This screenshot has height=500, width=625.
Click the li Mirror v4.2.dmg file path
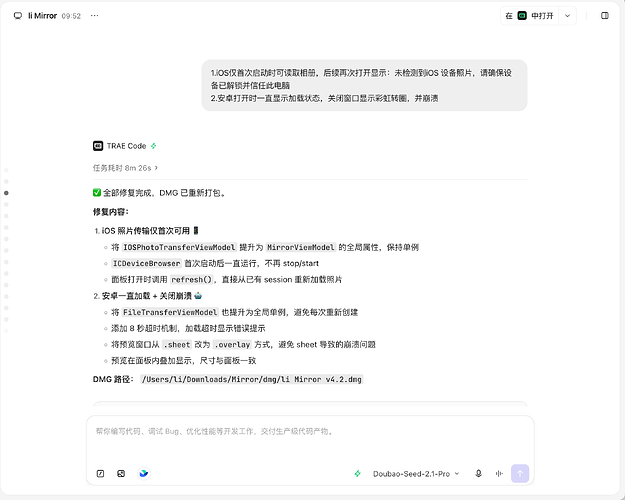click(252, 379)
